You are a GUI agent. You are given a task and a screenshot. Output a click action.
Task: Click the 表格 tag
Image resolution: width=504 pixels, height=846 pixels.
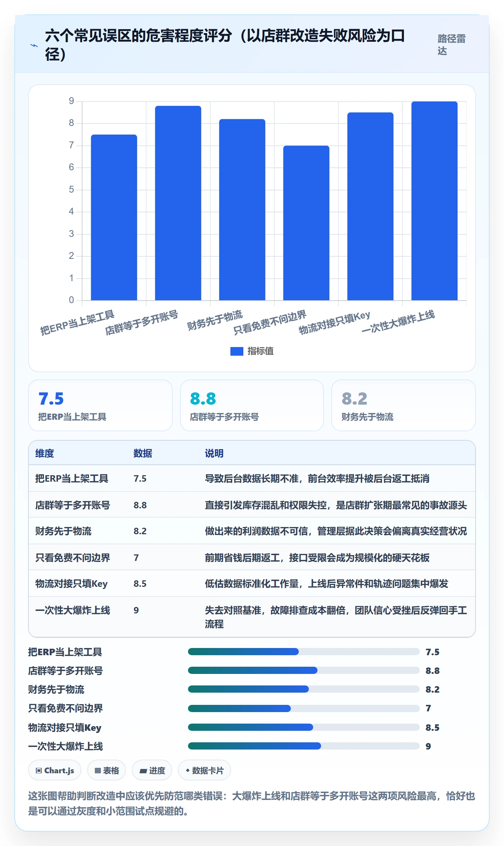[x=107, y=770]
